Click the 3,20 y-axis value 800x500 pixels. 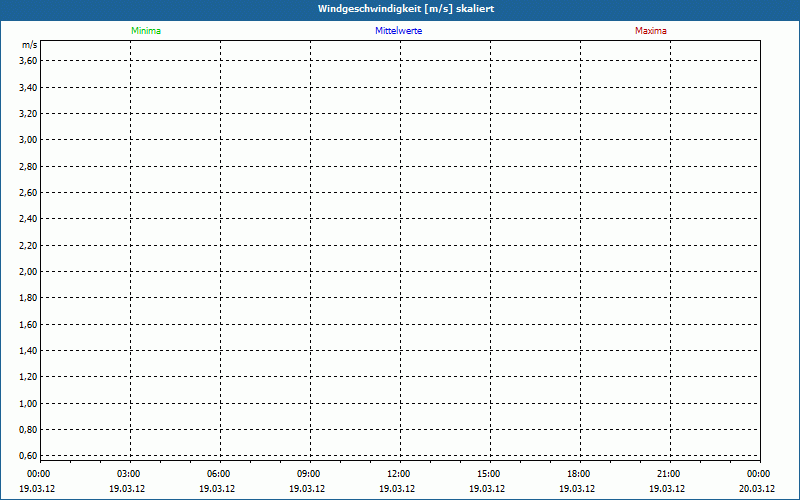pyautogui.click(x=28, y=113)
